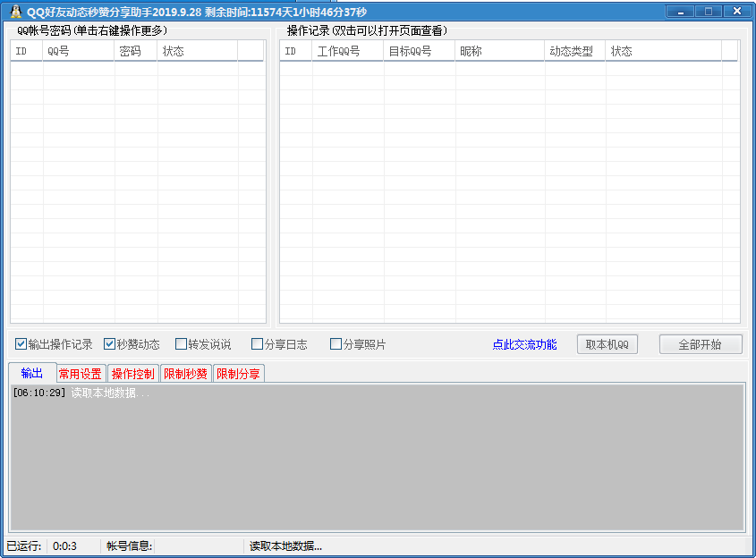Click the 密码 column header
This screenshot has height=558, width=756.
point(136,51)
